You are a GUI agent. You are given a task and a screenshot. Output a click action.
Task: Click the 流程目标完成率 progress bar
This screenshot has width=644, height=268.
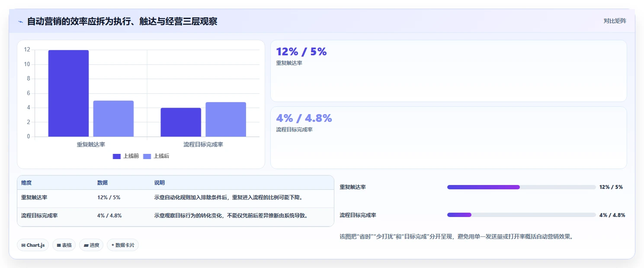click(x=522, y=215)
